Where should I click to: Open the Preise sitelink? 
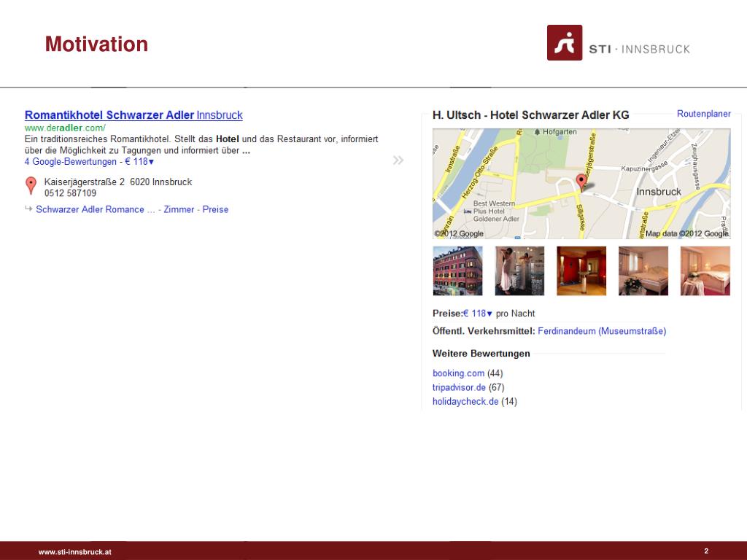click(x=215, y=209)
